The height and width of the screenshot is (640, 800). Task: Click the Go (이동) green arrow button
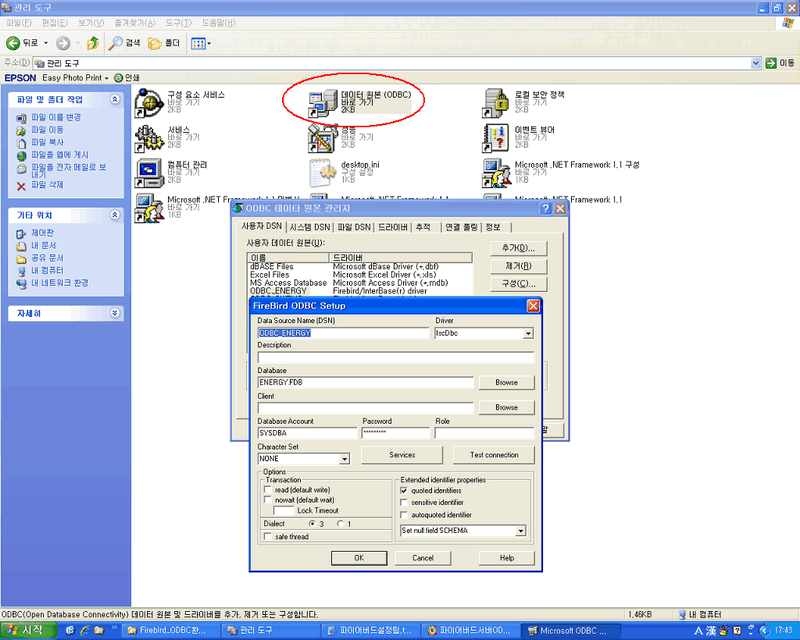point(771,63)
